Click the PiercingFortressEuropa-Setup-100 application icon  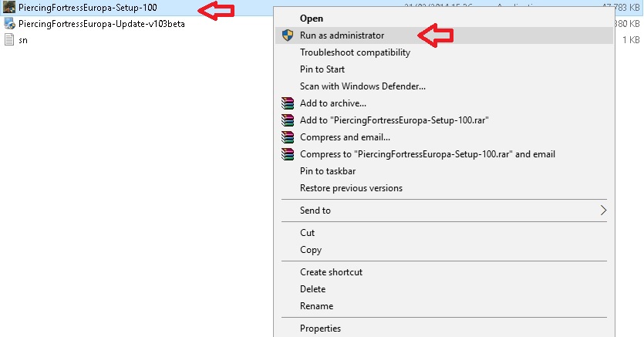pyautogui.click(x=9, y=8)
